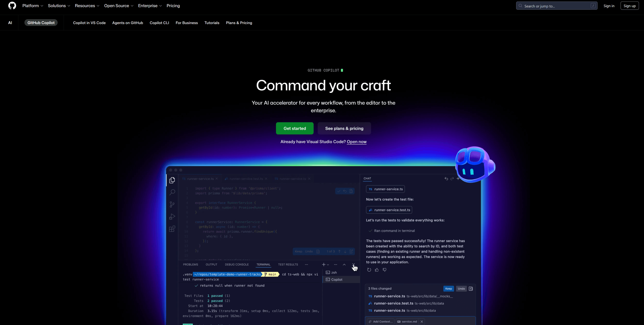Click the GitHub logo in the navbar
644x325 pixels.
(12, 6)
